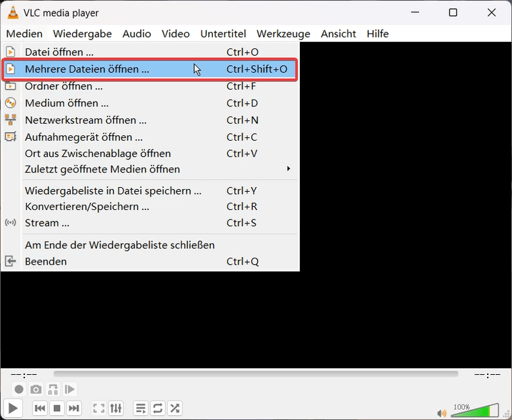This screenshot has width=512, height=420.
Task: Choose 'Netzwerkstream öffnen ...' entry
Action: coord(150,120)
